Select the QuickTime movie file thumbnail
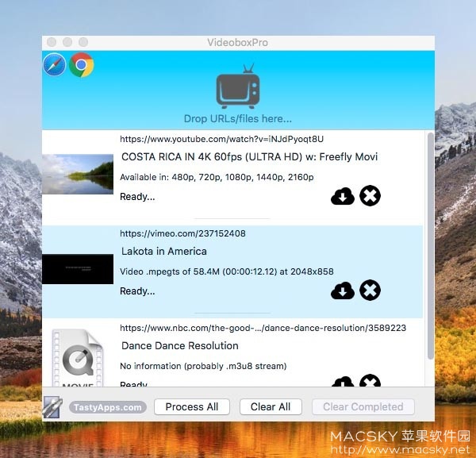The height and width of the screenshot is (458, 476). click(x=78, y=358)
